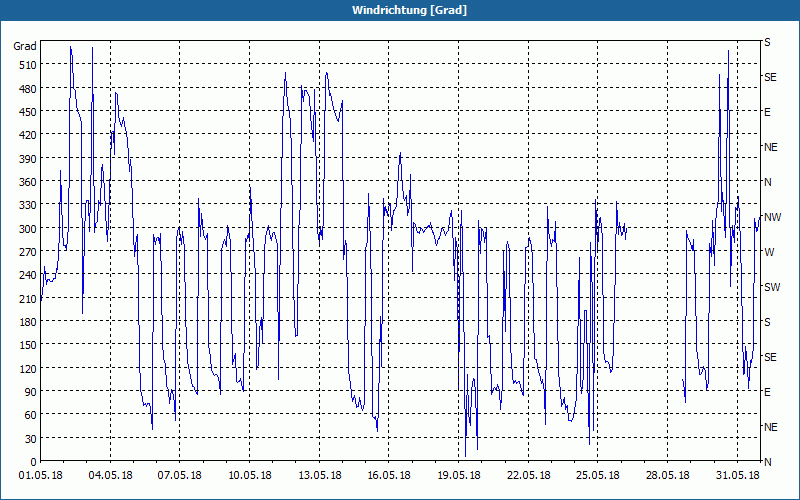
Task: Click the "28.05.18" date label
Action: coord(667,476)
